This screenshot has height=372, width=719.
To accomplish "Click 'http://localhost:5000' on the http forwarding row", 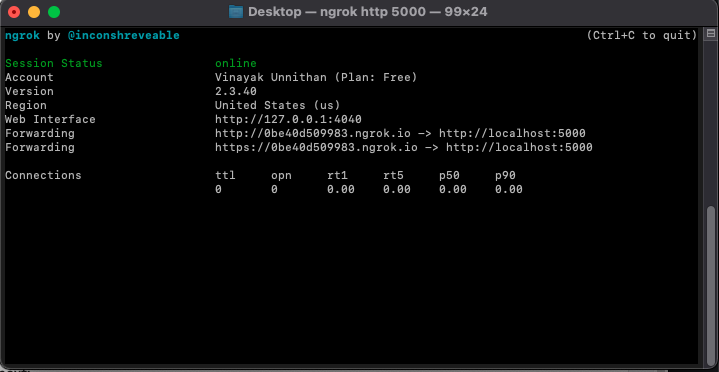I will [x=512, y=133].
